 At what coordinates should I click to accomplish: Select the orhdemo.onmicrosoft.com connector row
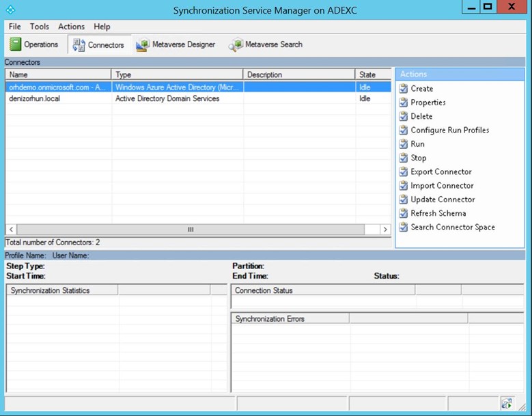tap(198, 87)
